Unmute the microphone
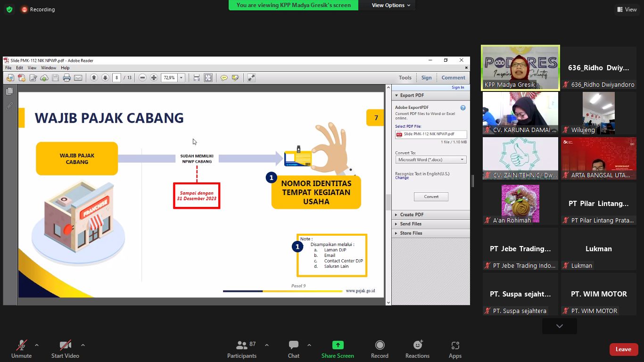This screenshot has width=644, height=362. (21, 346)
